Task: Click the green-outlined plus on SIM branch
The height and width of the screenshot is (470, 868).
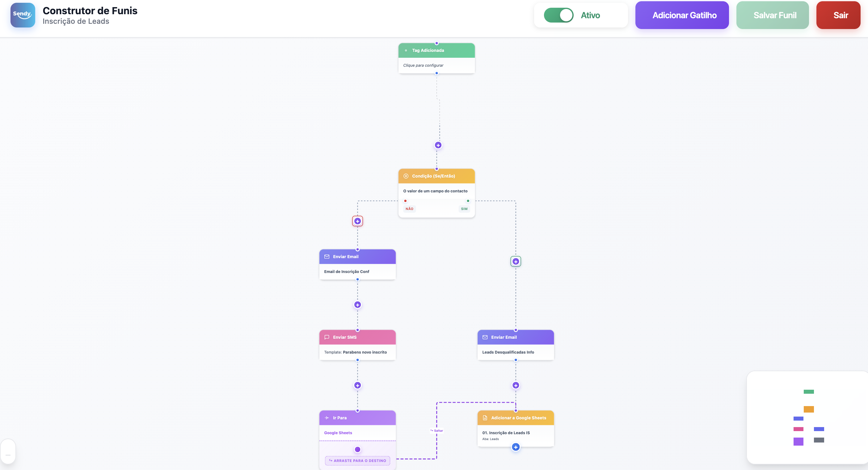Action: 515,262
